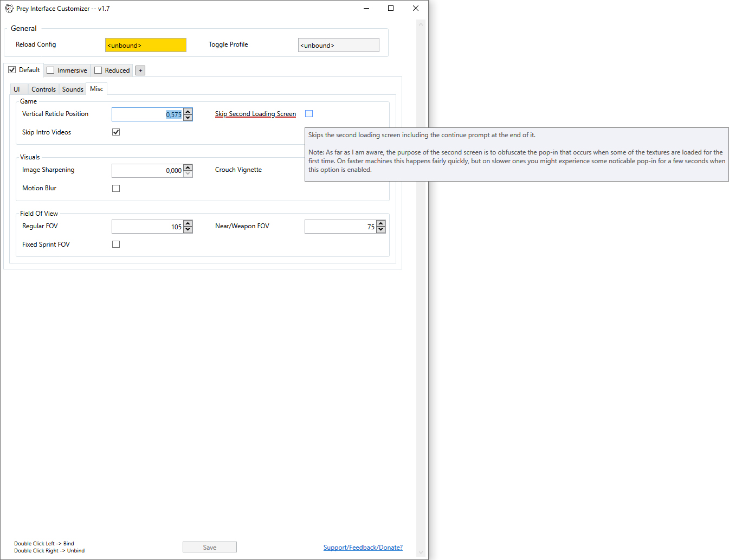Check Skip Second Loading Screen option
The height and width of the screenshot is (560, 729).
click(x=309, y=114)
